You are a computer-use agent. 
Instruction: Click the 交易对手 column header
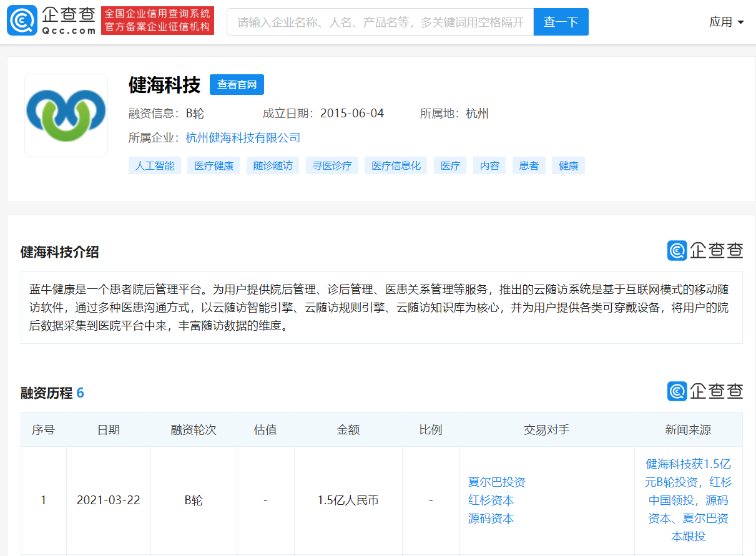click(x=547, y=430)
